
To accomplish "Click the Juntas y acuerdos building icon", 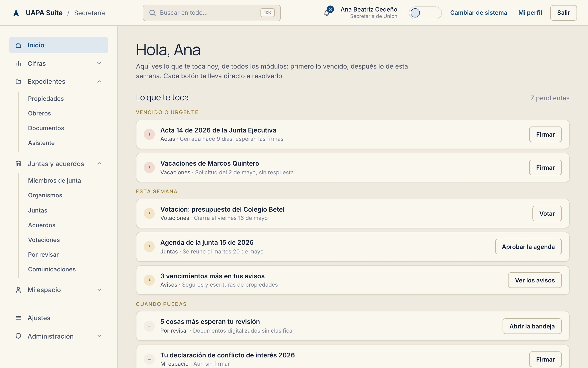I will click(x=18, y=164).
